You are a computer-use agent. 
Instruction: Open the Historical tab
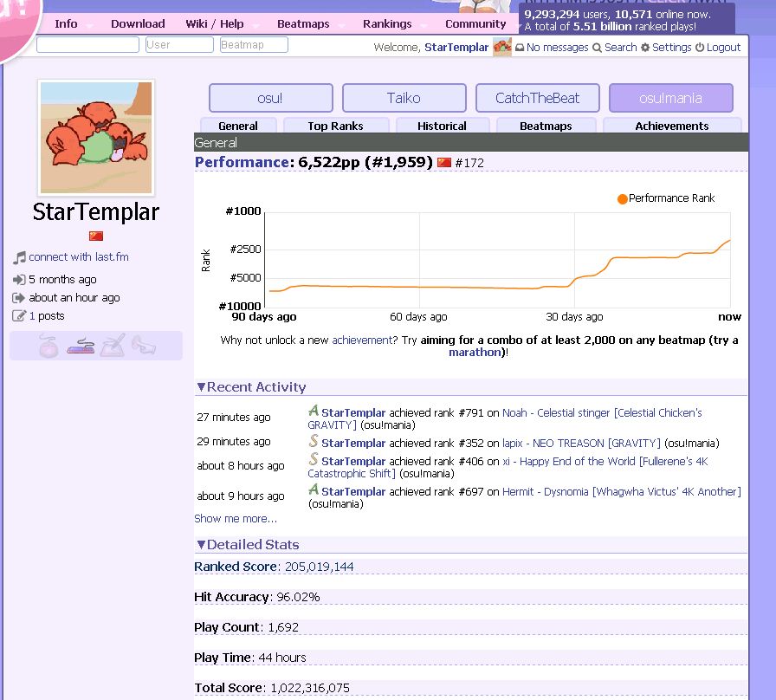click(442, 126)
